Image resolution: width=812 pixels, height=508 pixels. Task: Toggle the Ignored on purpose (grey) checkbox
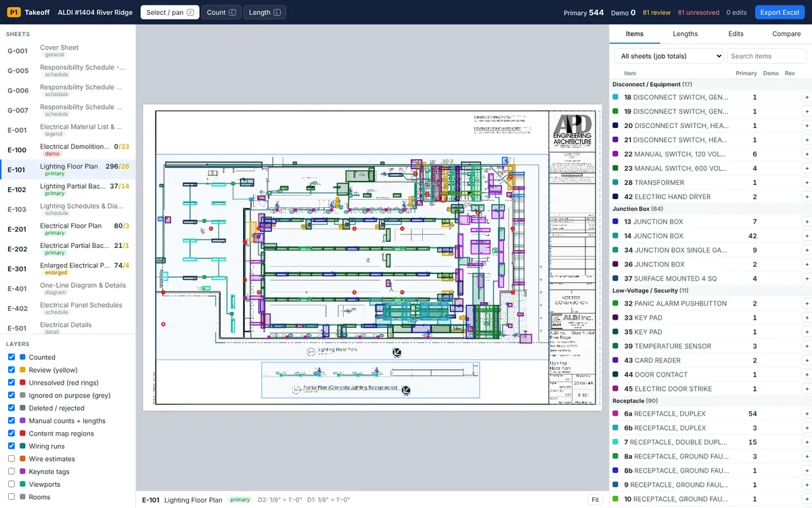[x=12, y=396]
